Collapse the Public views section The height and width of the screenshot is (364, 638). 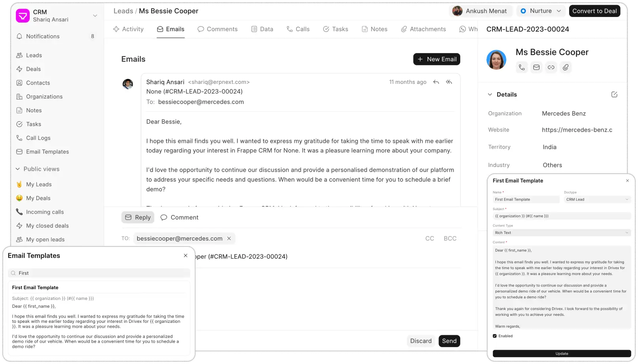(18, 169)
